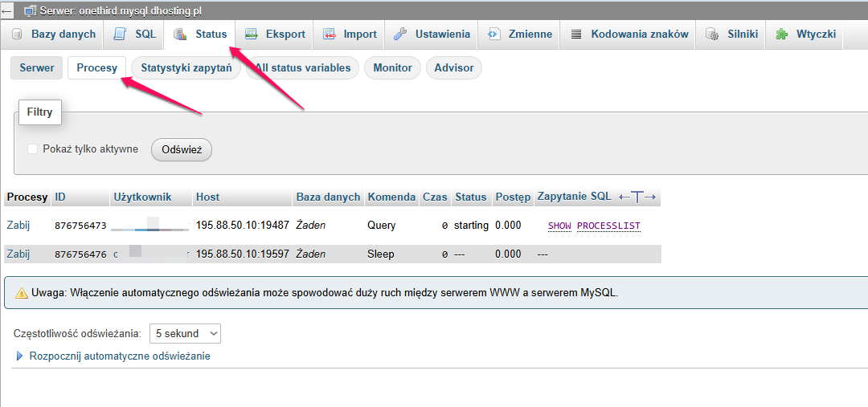Viewport: 868px width, 407px height.
Task: Open the All status variables sub-tab
Action: pos(302,68)
